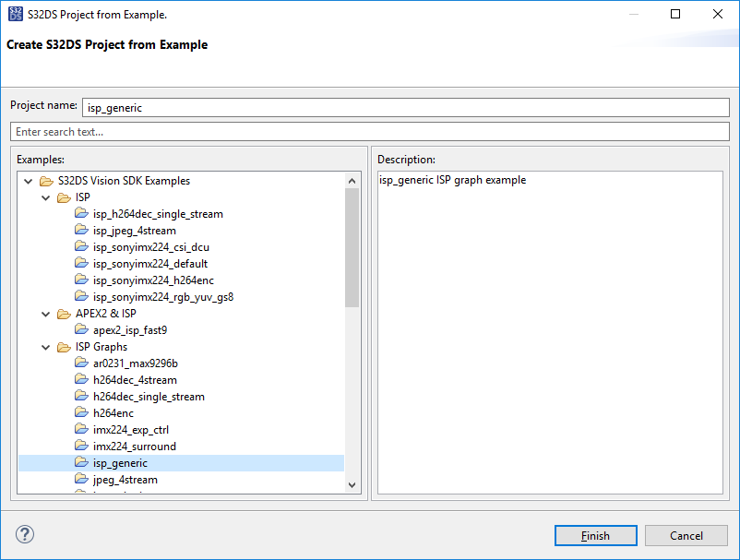Click the description text 'isp_generic ISP graph example'
The height and width of the screenshot is (560, 740).
click(x=452, y=180)
